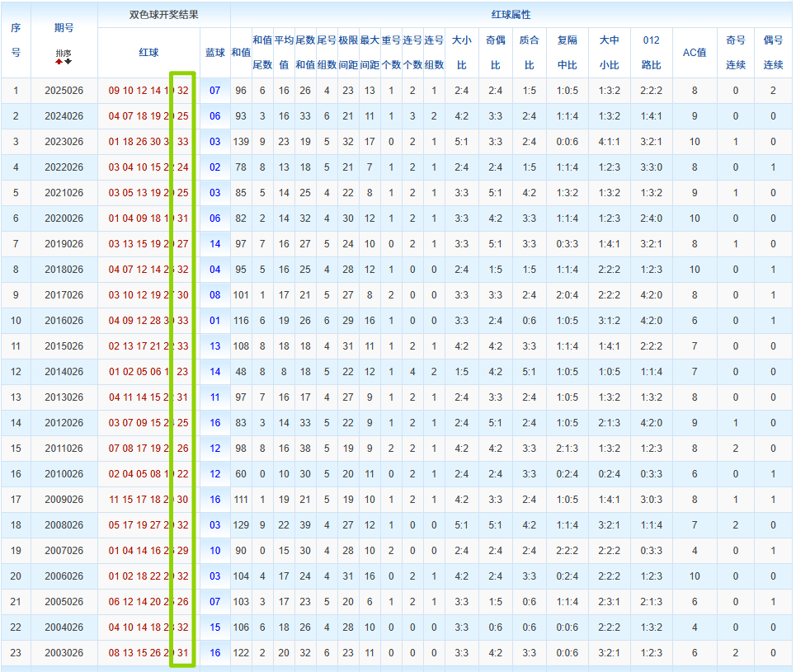Click blue ball 08 for issue 2017026
The width and height of the screenshot is (796, 672).
tap(214, 295)
